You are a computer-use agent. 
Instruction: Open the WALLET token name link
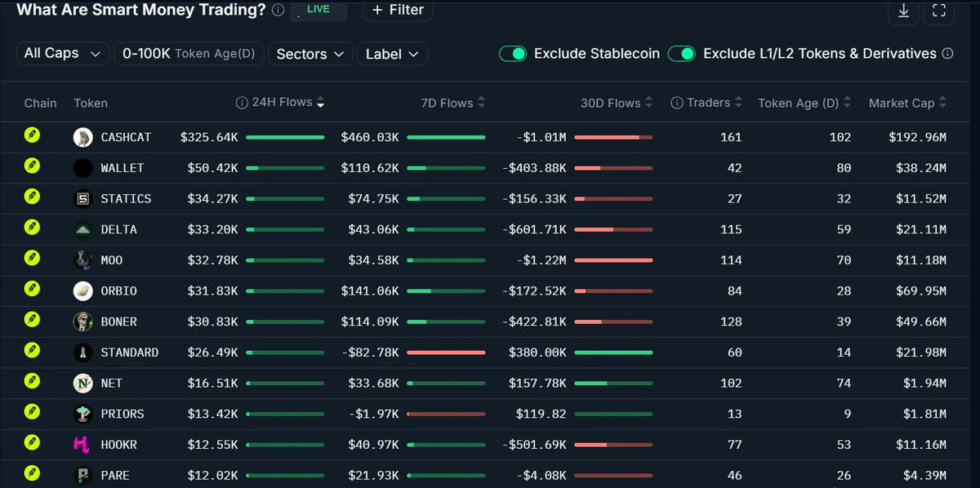click(122, 168)
